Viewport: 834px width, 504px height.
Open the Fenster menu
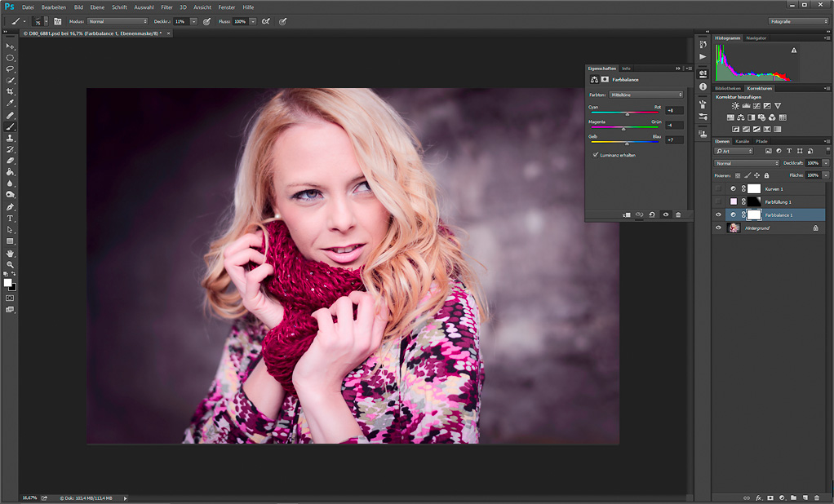tap(227, 7)
